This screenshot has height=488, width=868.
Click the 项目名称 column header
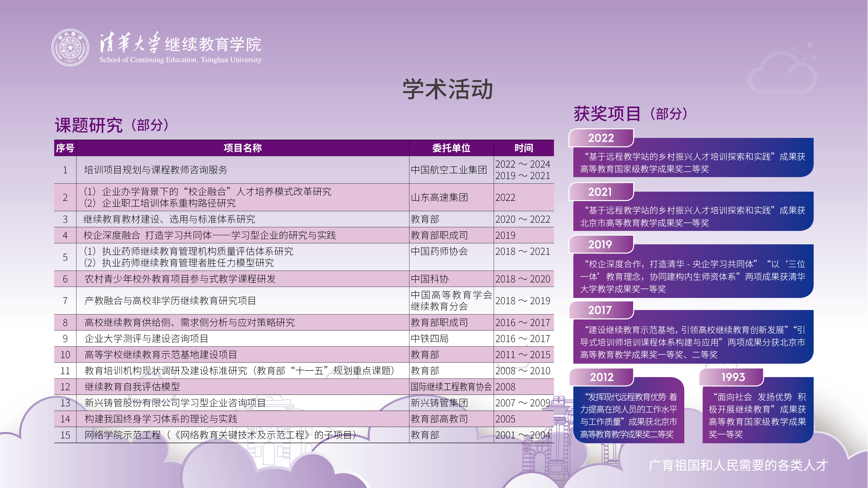coord(243,148)
